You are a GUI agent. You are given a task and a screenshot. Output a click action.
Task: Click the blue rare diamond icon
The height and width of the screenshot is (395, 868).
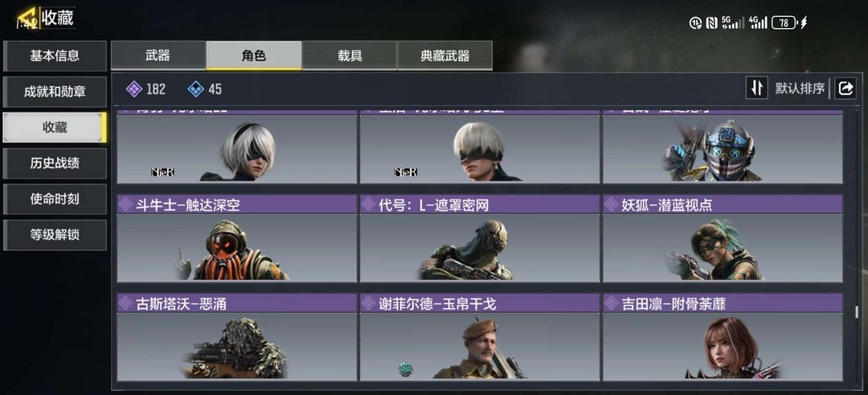tap(196, 88)
